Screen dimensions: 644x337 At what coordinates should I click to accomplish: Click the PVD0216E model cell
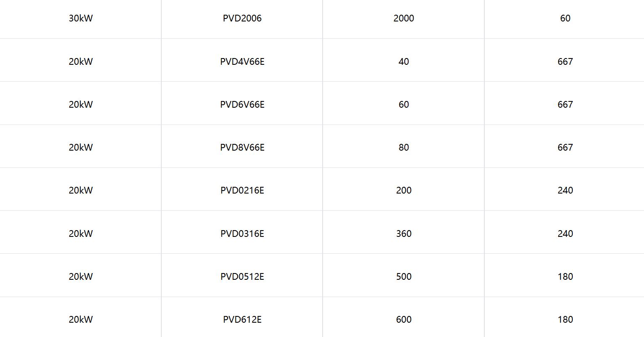(242, 190)
